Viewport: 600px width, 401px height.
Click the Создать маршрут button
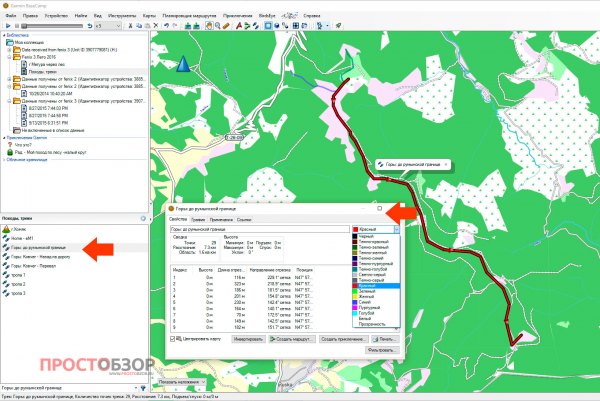click(292, 339)
